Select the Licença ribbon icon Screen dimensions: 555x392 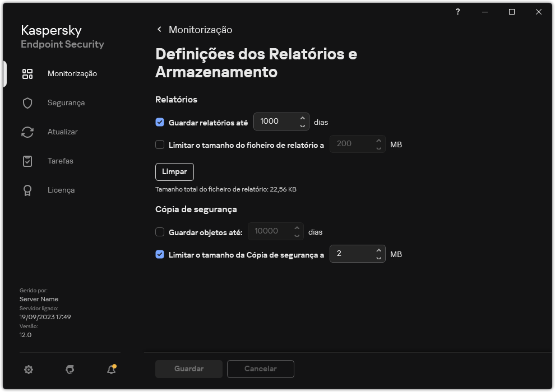point(27,190)
